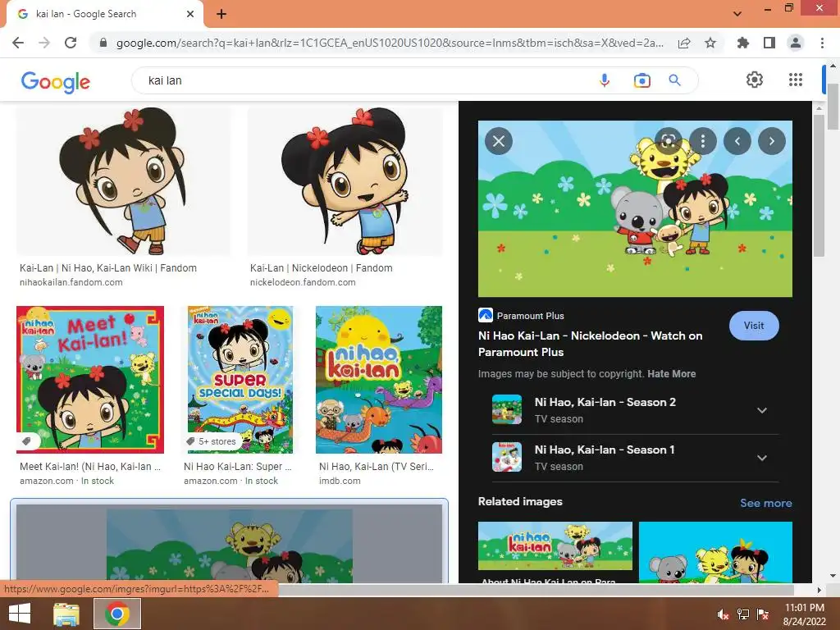Click the browser page scrollbar thumb
The image size is (840, 630).
point(833,106)
